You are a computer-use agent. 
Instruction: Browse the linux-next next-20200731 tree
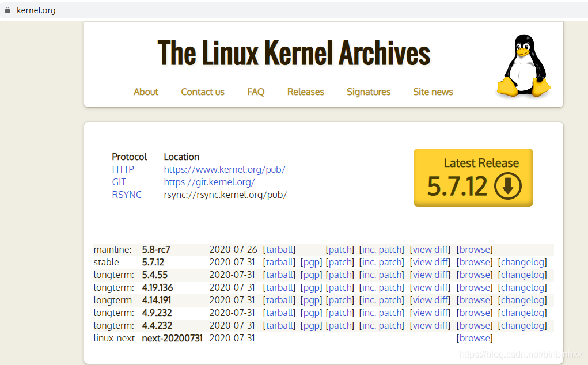(x=475, y=339)
